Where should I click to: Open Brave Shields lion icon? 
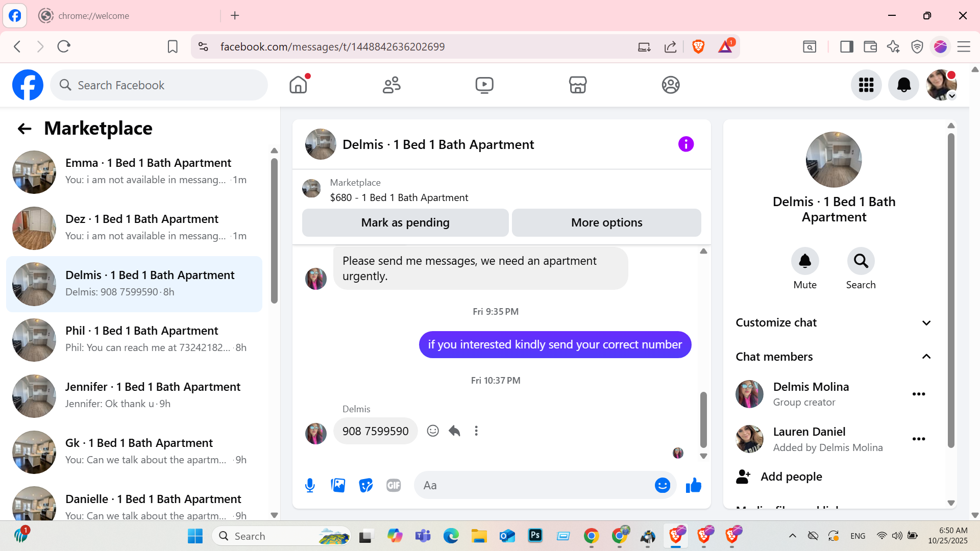point(698,47)
